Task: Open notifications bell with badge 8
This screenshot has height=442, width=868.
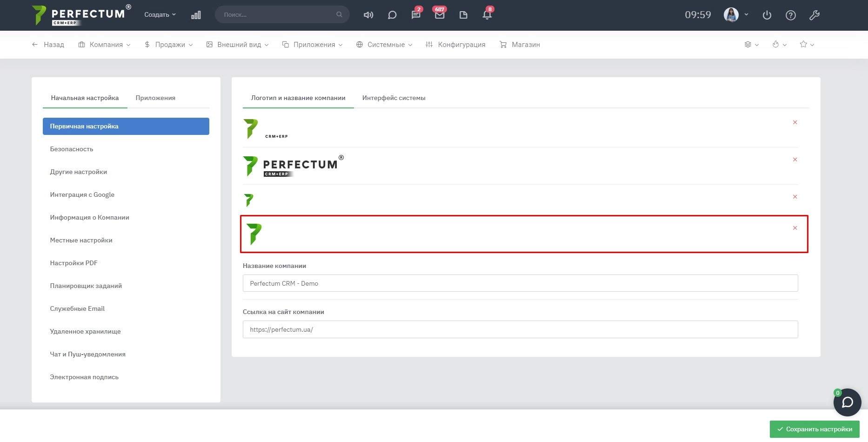Action: pyautogui.click(x=487, y=15)
